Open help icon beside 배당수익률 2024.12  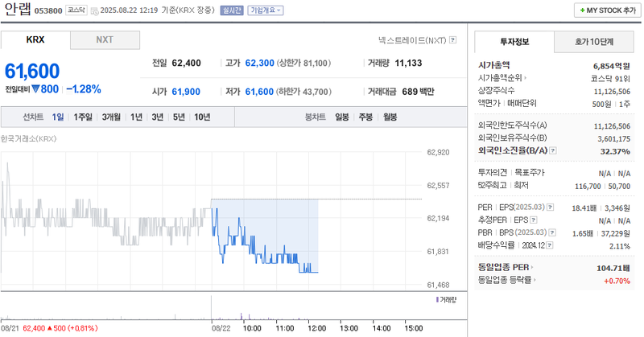[x=550, y=245]
